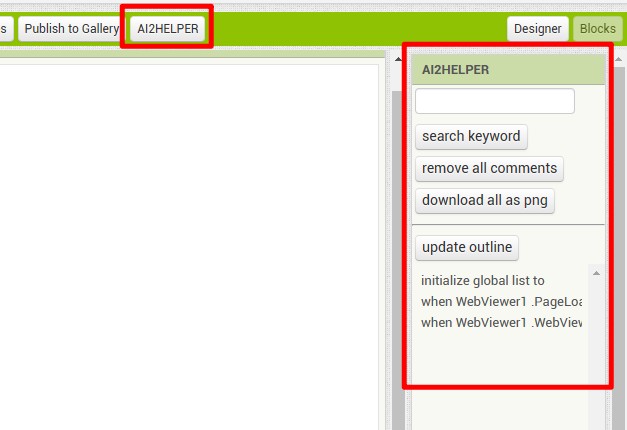The image size is (627, 430).
Task: Select 'when WebViewer1 .WebView' outline entry
Action: 501,322
